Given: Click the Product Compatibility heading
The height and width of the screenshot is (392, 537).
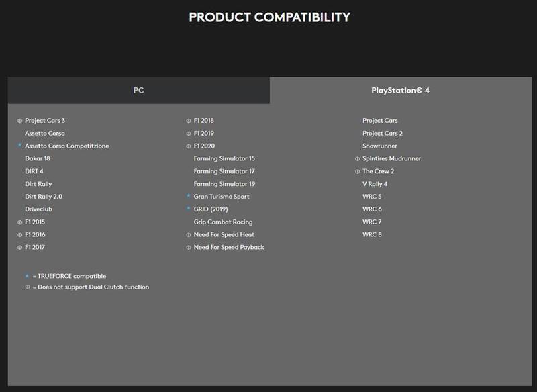Looking at the screenshot, I should (x=270, y=17).
